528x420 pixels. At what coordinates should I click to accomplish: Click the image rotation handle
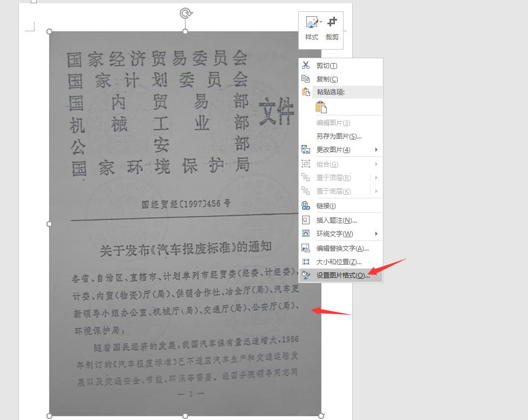point(185,12)
